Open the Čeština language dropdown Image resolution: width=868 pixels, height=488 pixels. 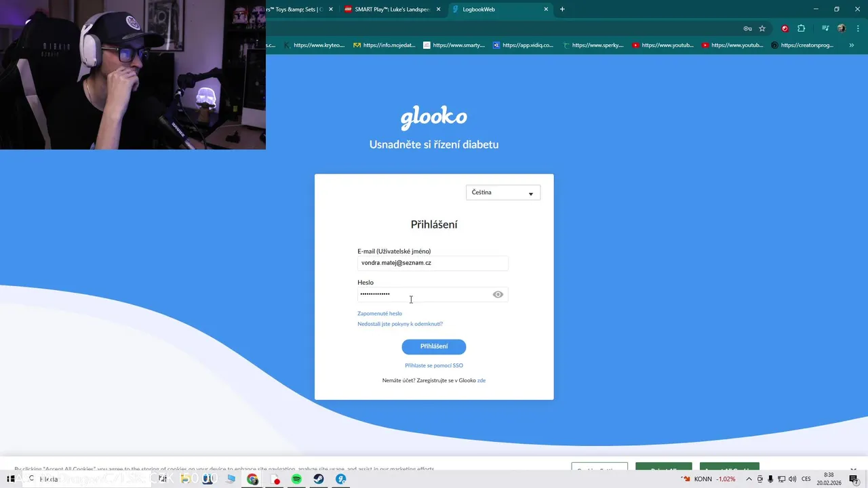pyautogui.click(x=503, y=192)
